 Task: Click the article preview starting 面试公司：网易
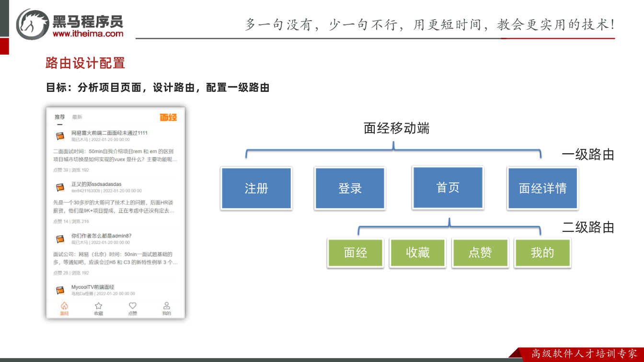(x=115, y=258)
